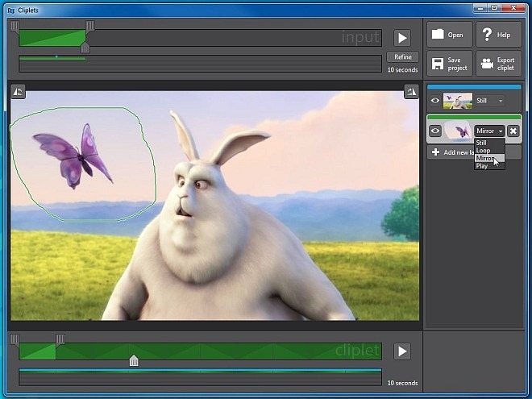Click the Cliplets app icon in title bar
Screen dimensions: 532x399
(11, 10)
